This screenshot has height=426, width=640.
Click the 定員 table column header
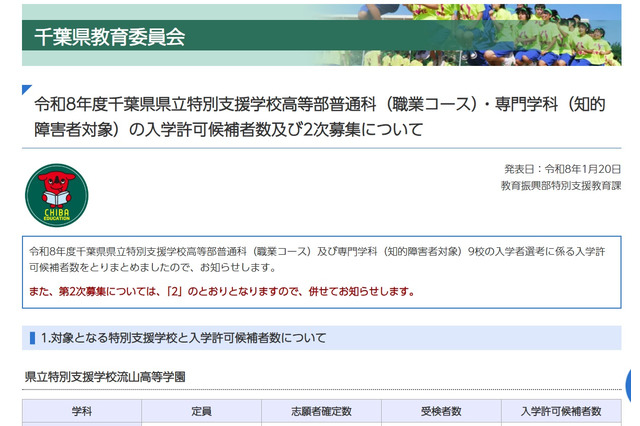point(202,411)
